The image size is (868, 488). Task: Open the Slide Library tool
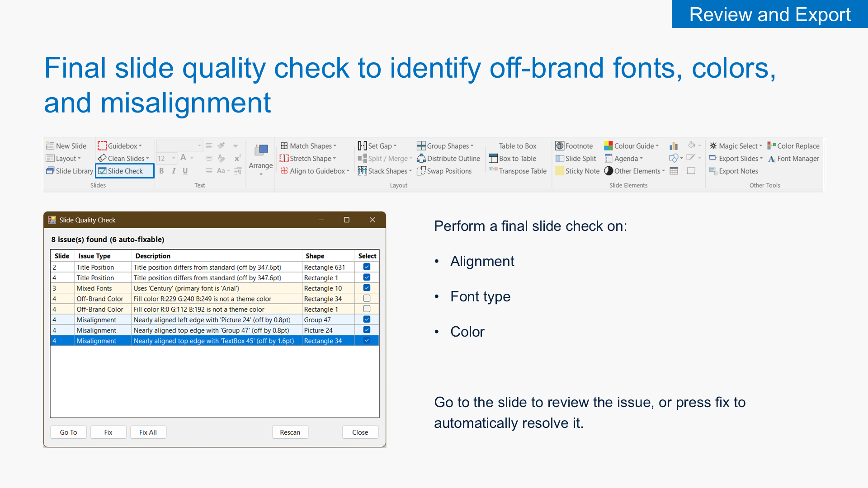(x=70, y=171)
